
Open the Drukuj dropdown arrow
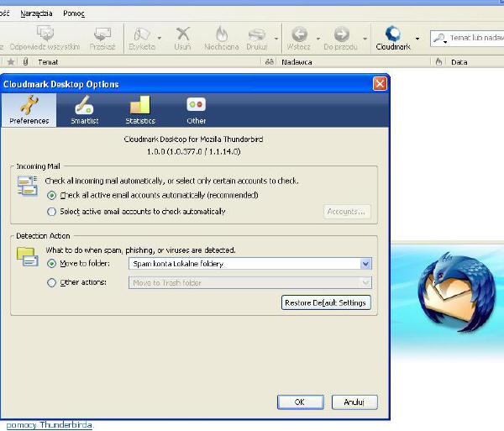coord(276,39)
